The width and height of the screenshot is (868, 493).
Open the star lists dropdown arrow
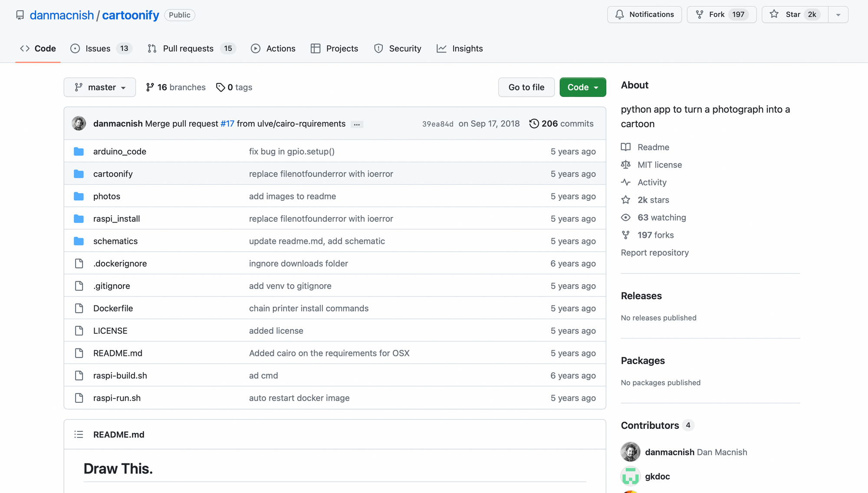click(838, 15)
